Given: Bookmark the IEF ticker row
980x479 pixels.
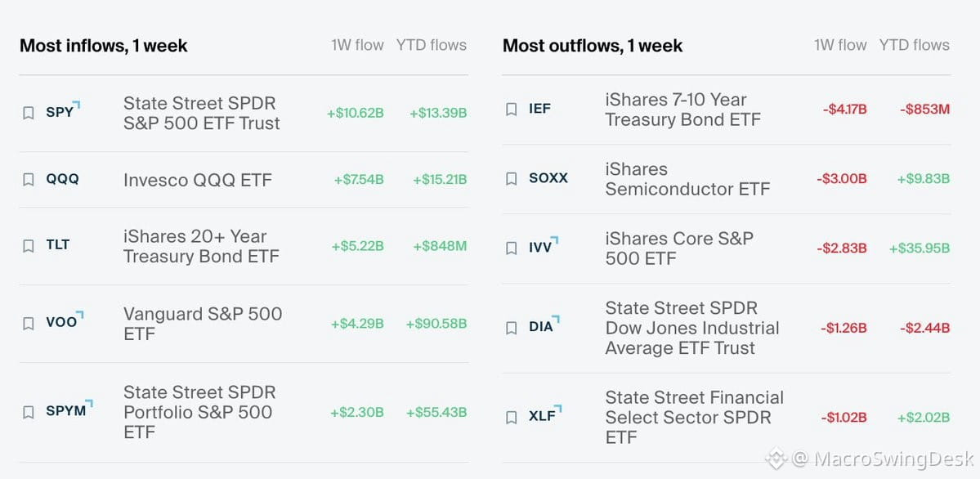Looking at the screenshot, I should point(511,110).
